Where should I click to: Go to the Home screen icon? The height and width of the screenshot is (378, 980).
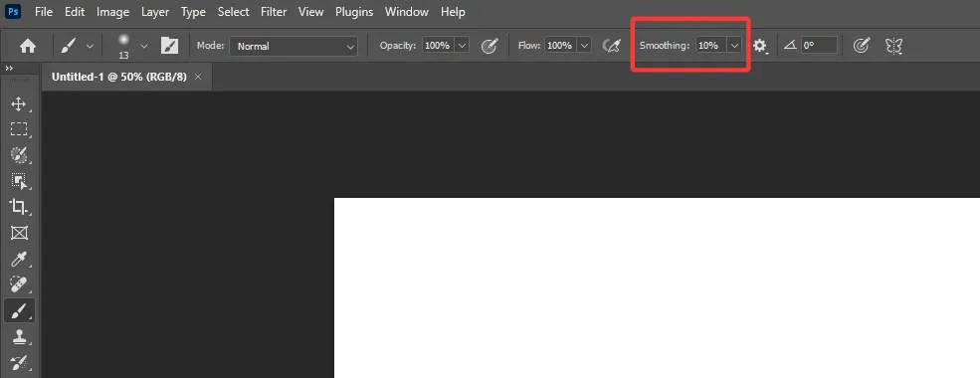coord(28,46)
